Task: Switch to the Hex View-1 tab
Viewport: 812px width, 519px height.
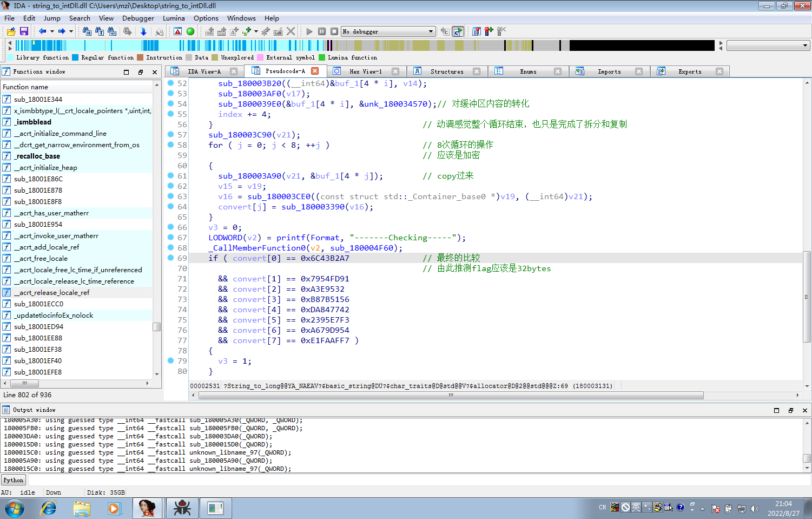Action: (365, 71)
